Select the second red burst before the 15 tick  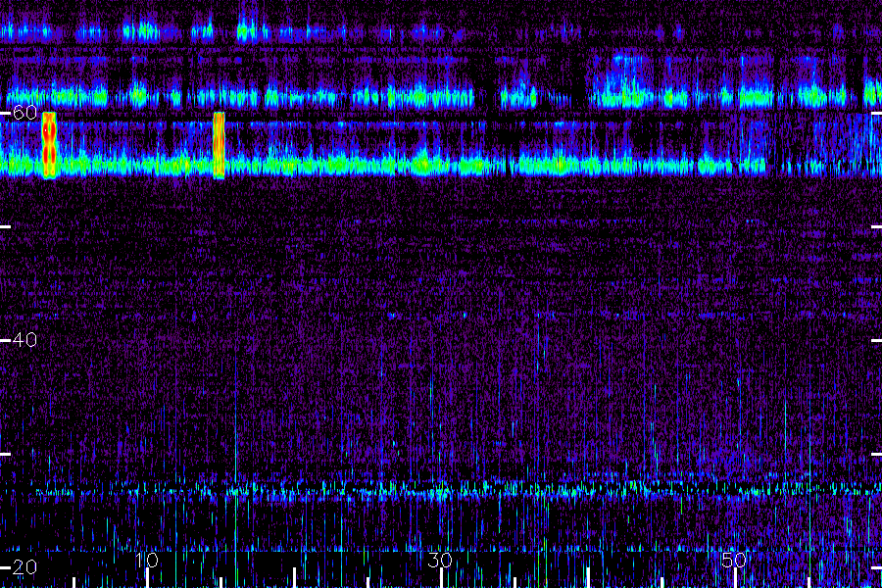[x=219, y=145]
